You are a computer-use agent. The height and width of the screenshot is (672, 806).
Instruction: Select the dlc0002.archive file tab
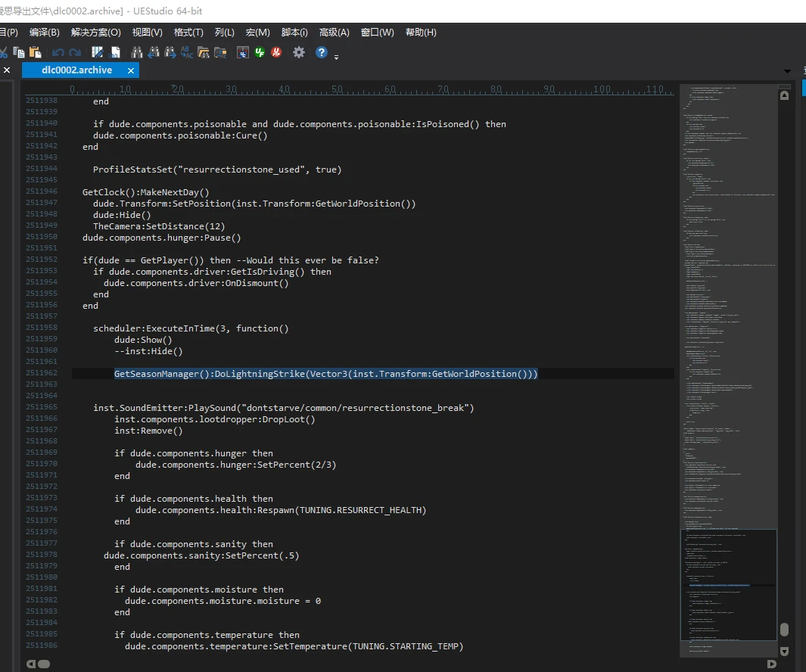click(77, 70)
